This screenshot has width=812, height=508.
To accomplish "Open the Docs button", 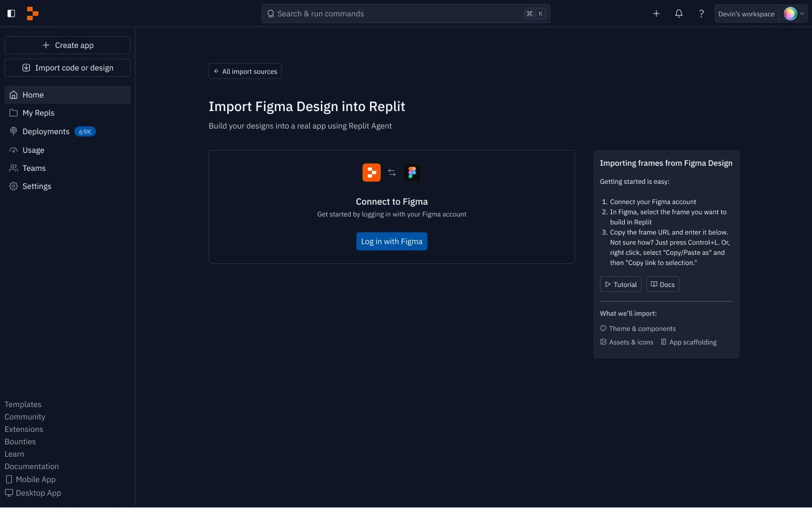I will click(x=663, y=284).
